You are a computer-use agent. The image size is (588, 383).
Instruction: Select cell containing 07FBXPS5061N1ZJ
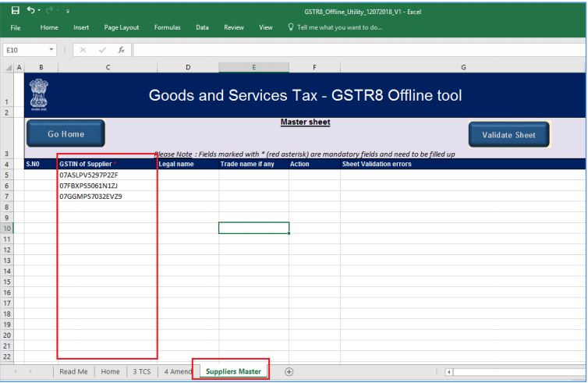pyautogui.click(x=108, y=186)
